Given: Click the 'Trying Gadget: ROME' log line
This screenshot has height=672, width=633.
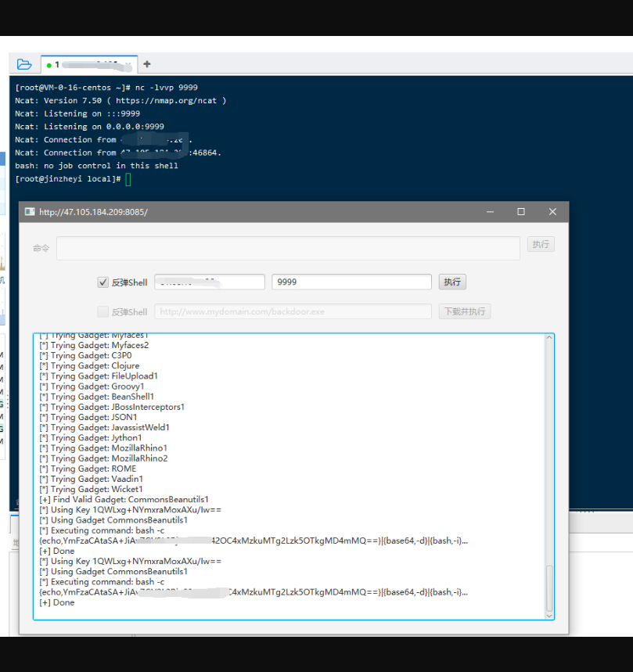Looking at the screenshot, I should coord(88,469).
